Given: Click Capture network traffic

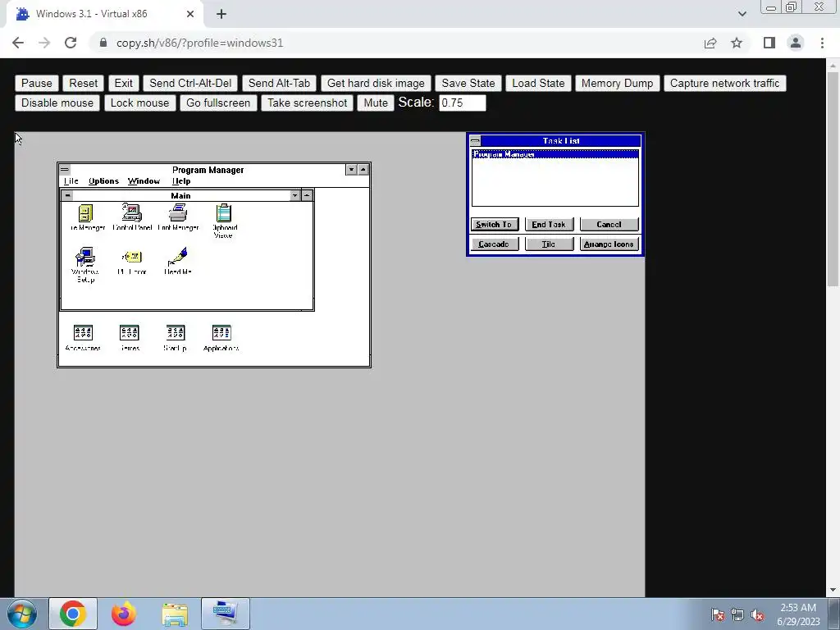Looking at the screenshot, I should pyautogui.click(x=725, y=83).
